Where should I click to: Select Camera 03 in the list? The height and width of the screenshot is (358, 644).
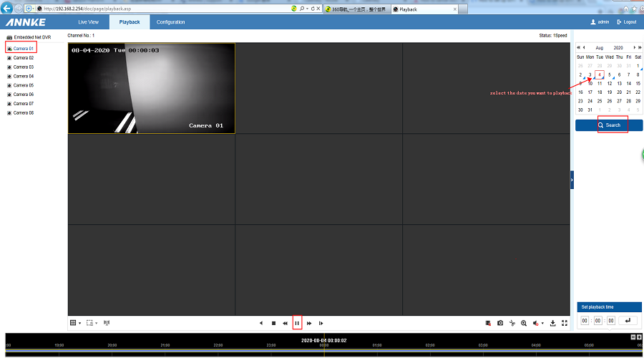21,67
